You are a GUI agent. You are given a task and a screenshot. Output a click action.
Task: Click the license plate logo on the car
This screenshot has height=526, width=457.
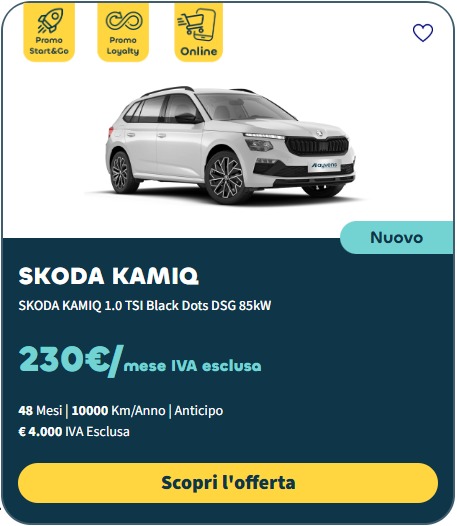click(x=324, y=165)
